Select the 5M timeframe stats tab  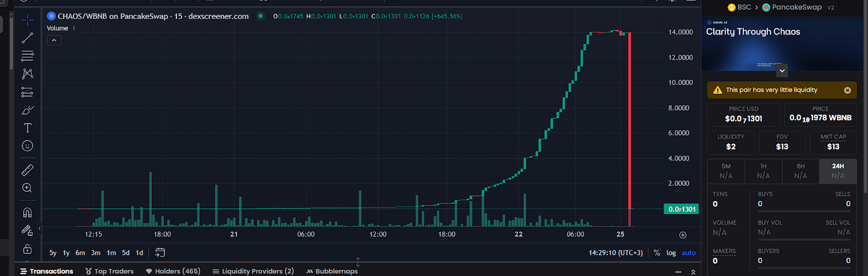point(726,171)
